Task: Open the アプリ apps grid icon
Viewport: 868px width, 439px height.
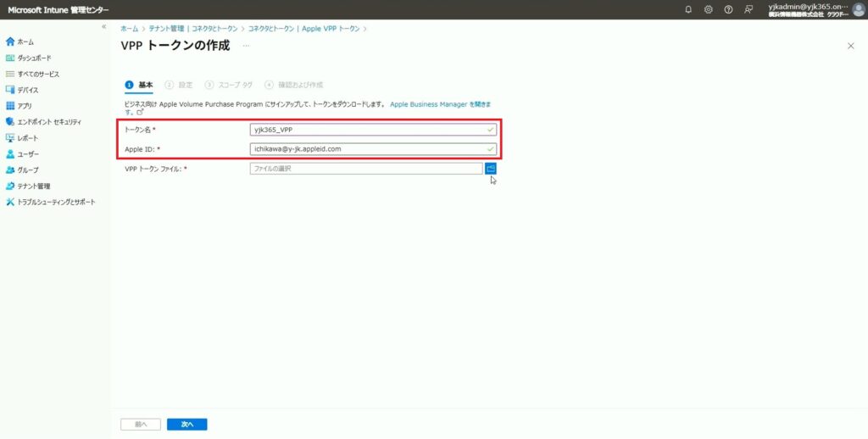Action: (x=10, y=106)
